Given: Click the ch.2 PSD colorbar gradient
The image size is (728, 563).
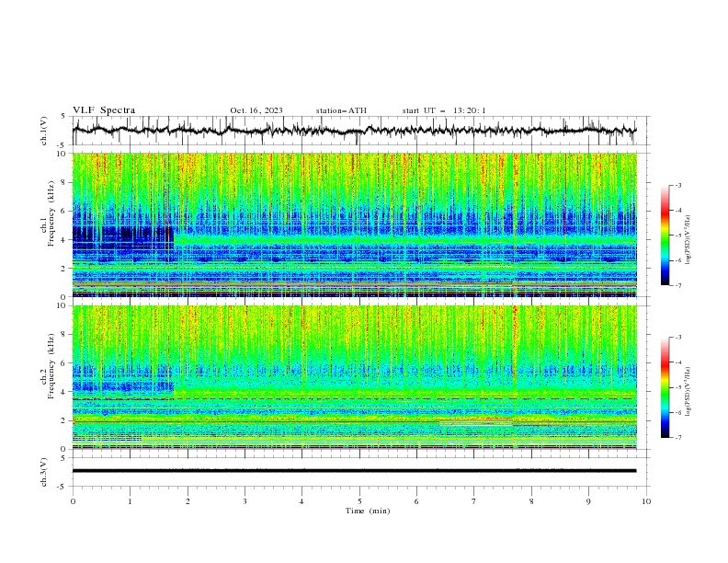Looking at the screenshot, I should click(x=665, y=387).
